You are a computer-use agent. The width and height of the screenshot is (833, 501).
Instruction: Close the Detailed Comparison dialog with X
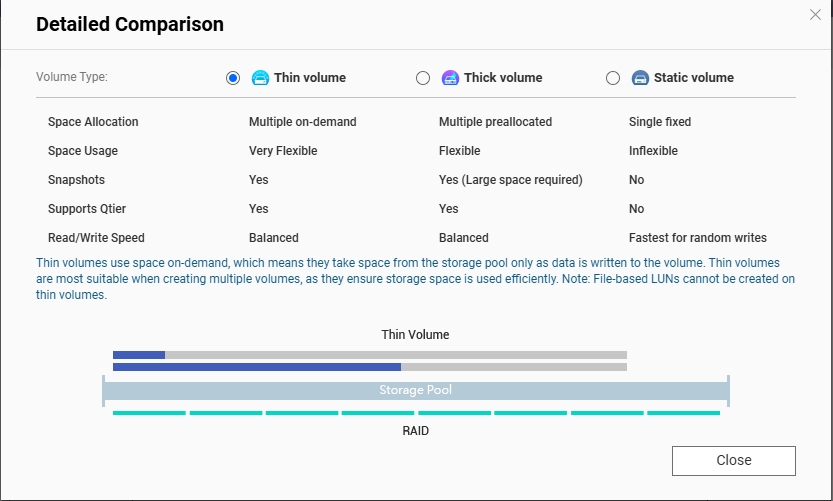tap(815, 14)
